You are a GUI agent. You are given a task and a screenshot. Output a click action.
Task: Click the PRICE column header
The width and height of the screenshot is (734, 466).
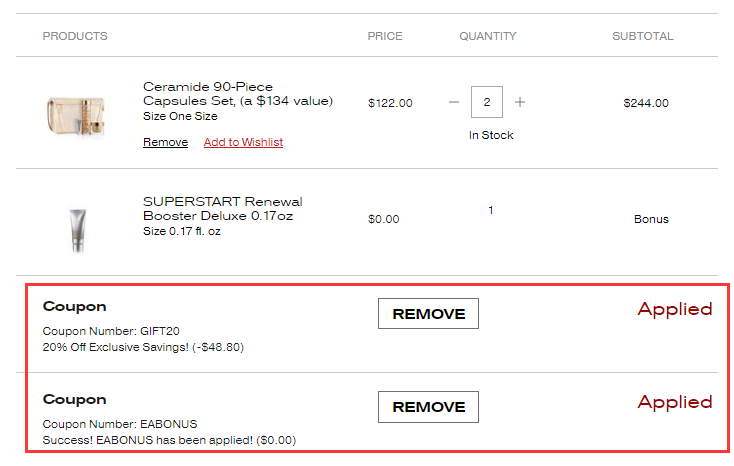pos(385,36)
